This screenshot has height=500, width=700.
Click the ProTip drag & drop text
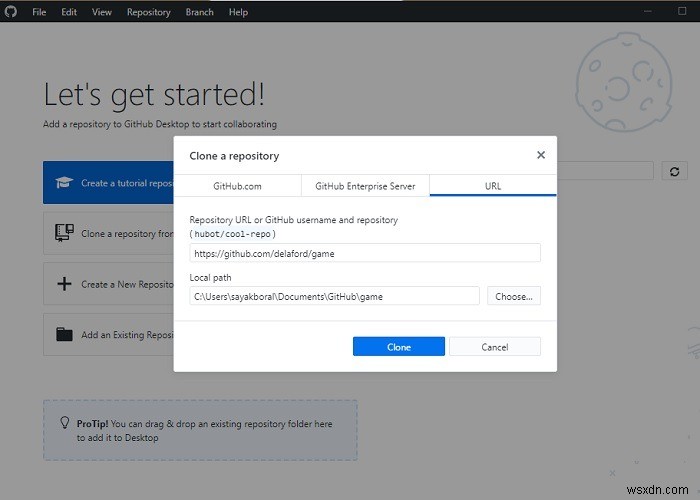(204, 430)
